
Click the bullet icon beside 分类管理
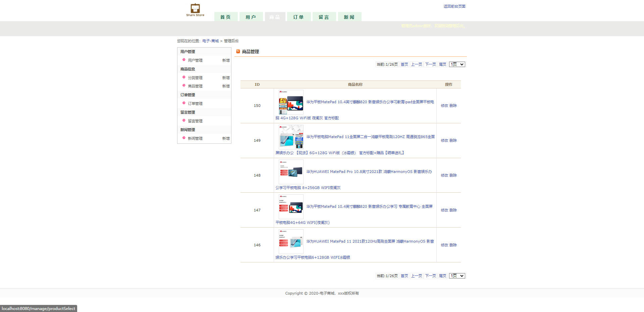(x=184, y=77)
